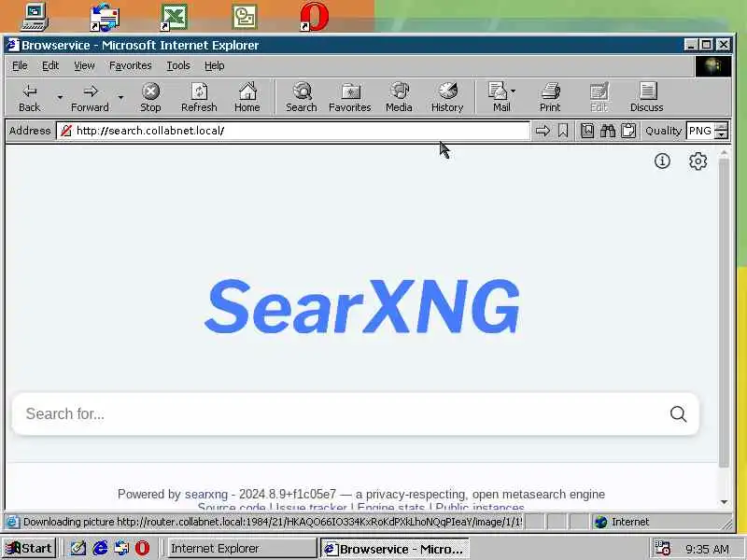Screen dimensions: 747x560
Task: Switch to the Internet Explorer taskbar window
Action: (242, 548)
